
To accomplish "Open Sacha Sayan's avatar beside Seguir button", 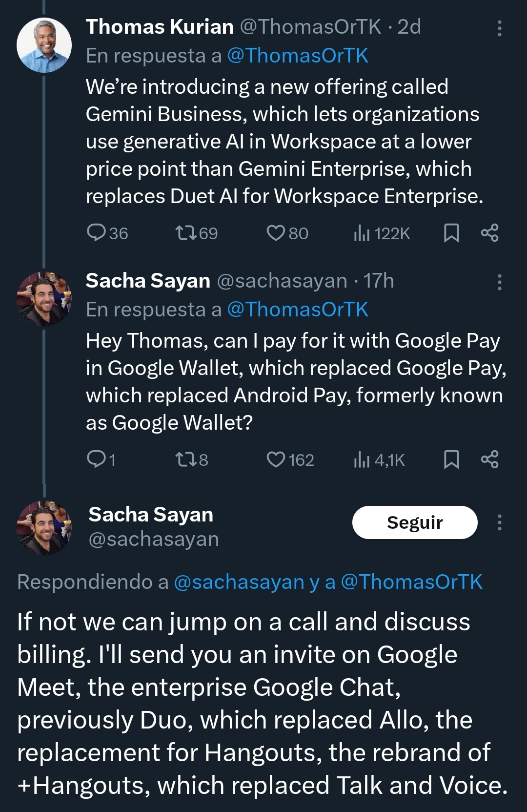I will click(x=44, y=527).
